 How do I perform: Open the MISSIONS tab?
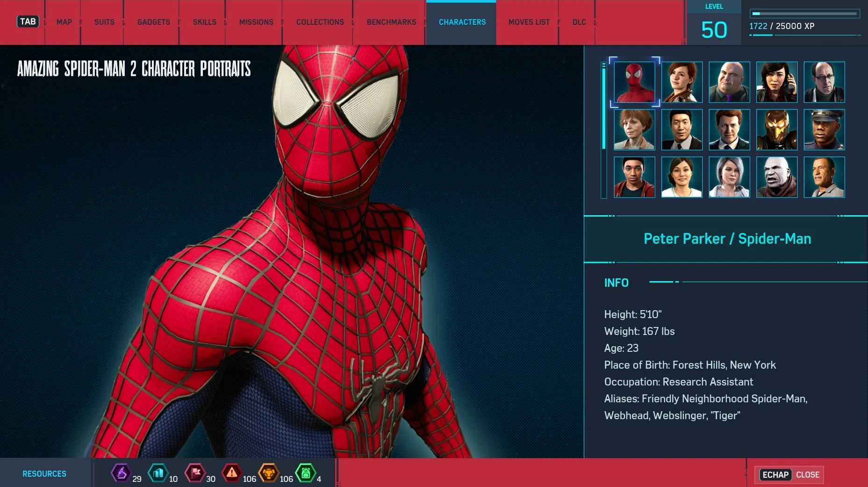tap(256, 22)
